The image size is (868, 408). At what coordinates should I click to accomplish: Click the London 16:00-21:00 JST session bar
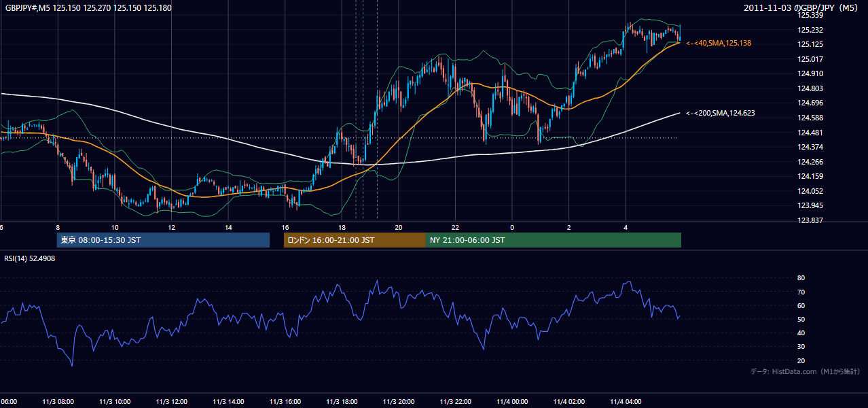[355, 240]
